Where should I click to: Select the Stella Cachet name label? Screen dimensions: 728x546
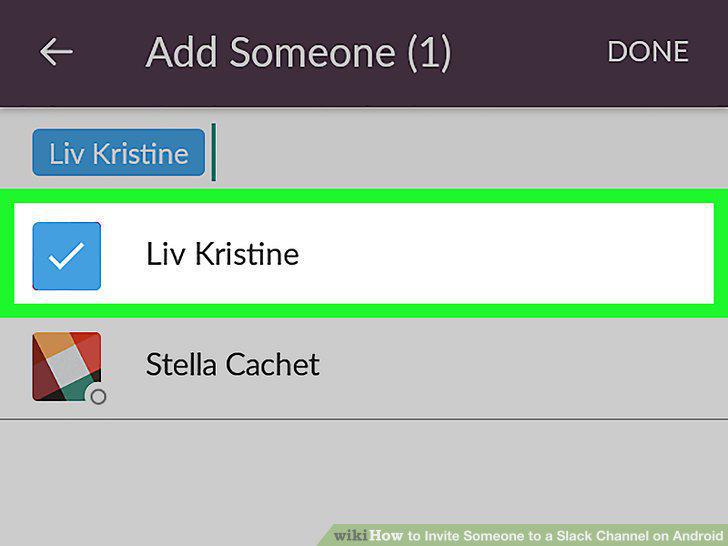click(x=233, y=364)
